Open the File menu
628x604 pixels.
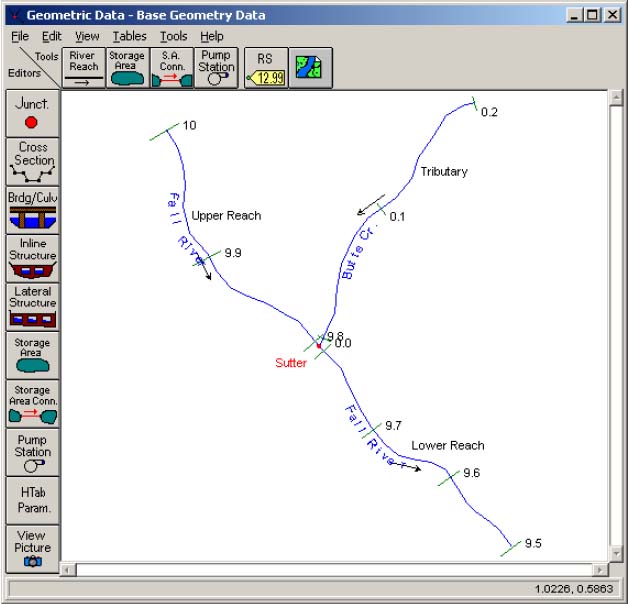click(x=20, y=36)
